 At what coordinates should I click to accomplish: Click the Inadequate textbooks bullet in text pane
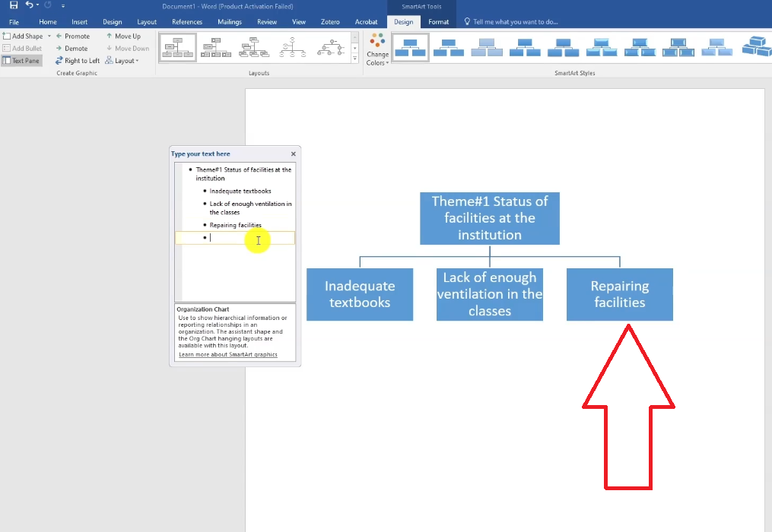click(240, 191)
